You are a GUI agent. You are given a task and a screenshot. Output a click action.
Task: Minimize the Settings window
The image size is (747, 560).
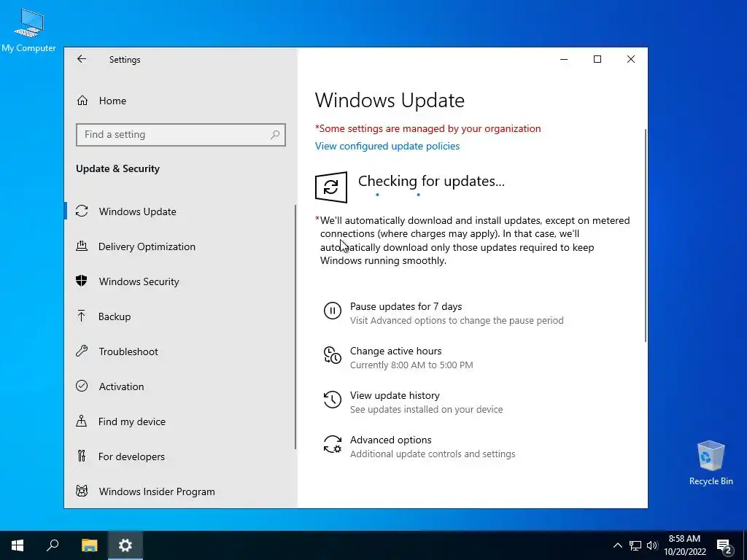click(x=564, y=59)
